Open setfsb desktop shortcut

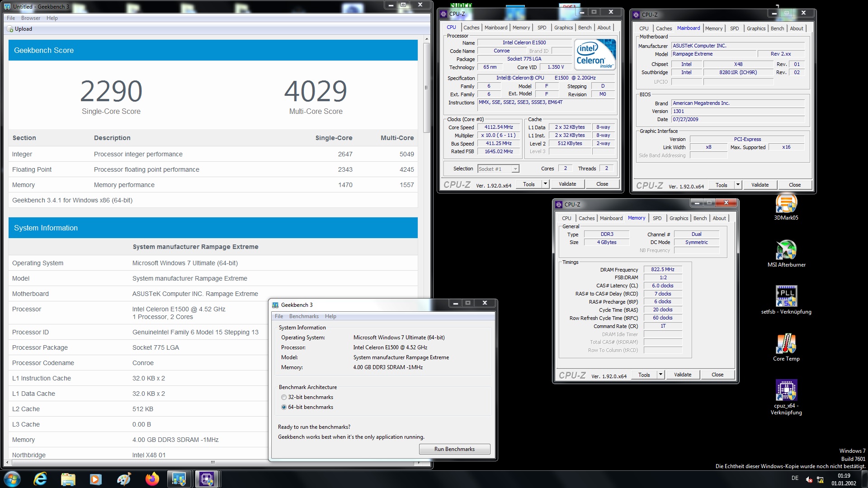786,300
